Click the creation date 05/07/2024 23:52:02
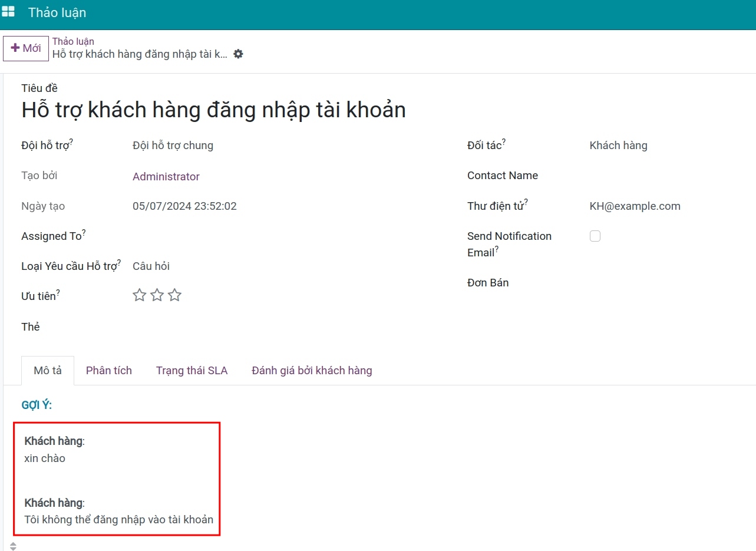 pos(184,206)
